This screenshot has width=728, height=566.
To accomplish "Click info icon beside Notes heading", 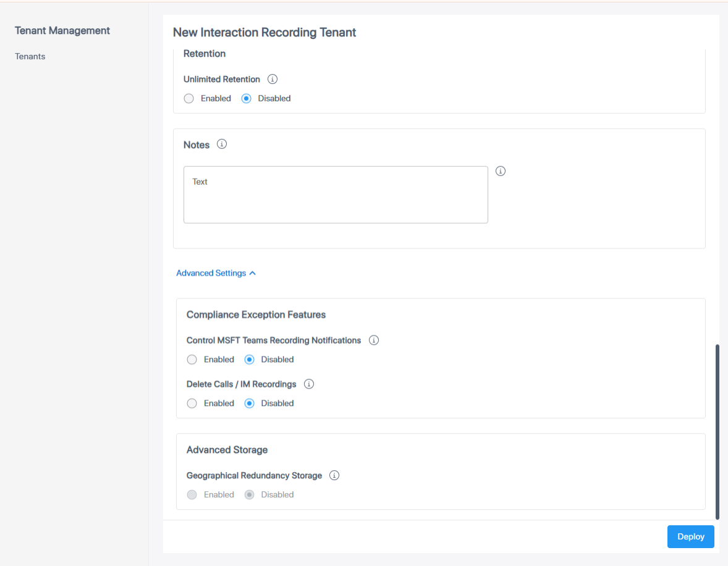I will (x=222, y=144).
